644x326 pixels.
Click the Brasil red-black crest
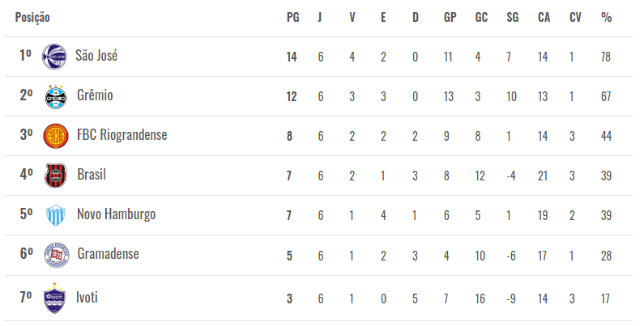pos(55,176)
